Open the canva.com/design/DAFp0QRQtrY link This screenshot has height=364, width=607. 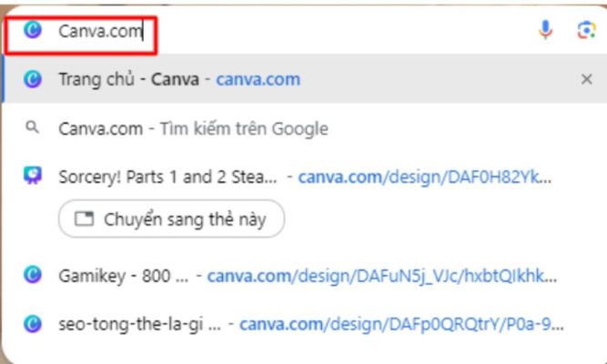(x=401, y=322)
